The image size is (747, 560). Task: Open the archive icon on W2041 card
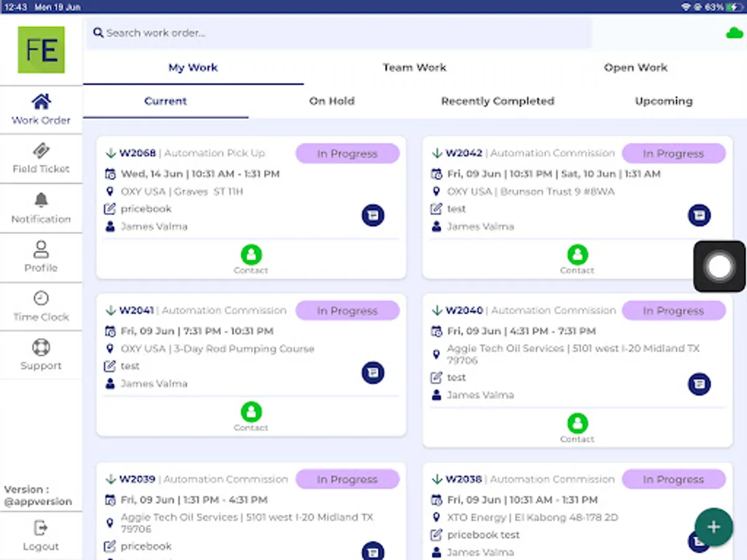(x=373, y=373)
